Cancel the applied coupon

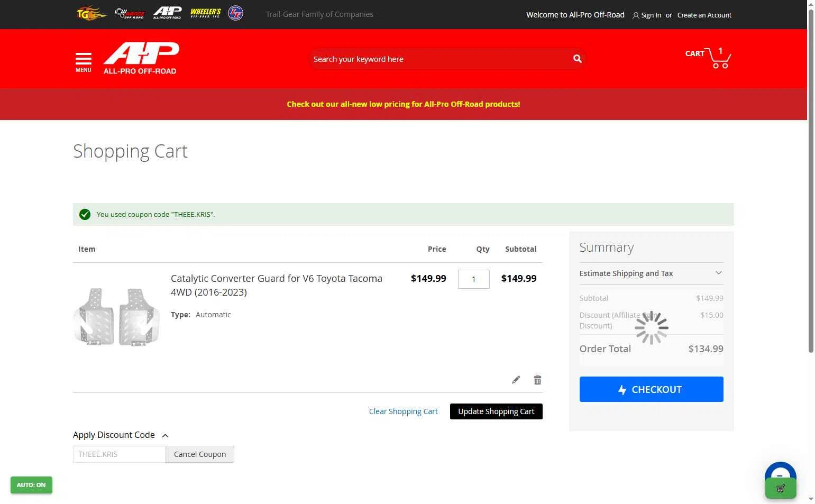(x=200, y=454)
